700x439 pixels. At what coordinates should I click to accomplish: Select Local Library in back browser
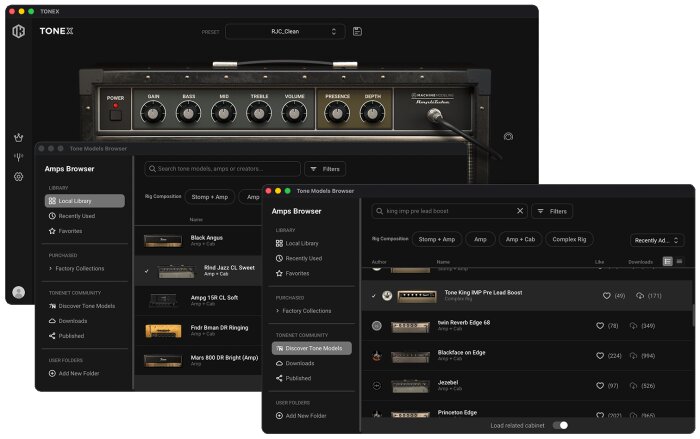tap(85, 201)
